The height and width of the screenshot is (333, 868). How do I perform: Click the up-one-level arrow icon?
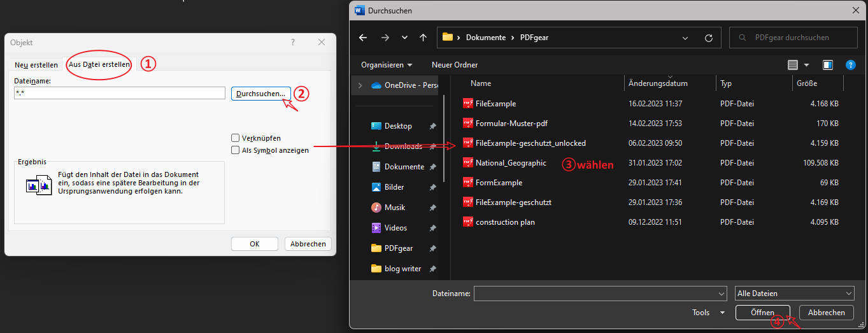pos(423,38)
